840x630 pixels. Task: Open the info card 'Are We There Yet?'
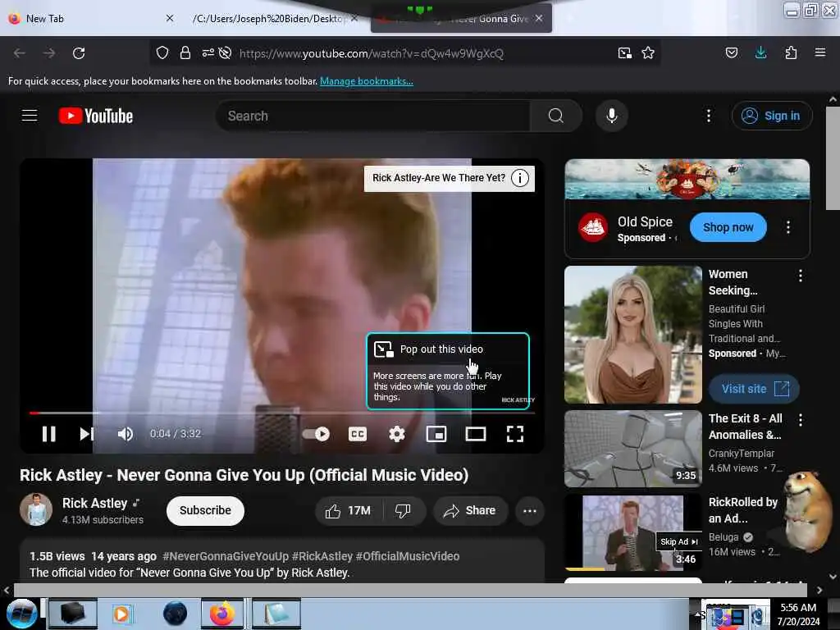[x=449, y=178]
